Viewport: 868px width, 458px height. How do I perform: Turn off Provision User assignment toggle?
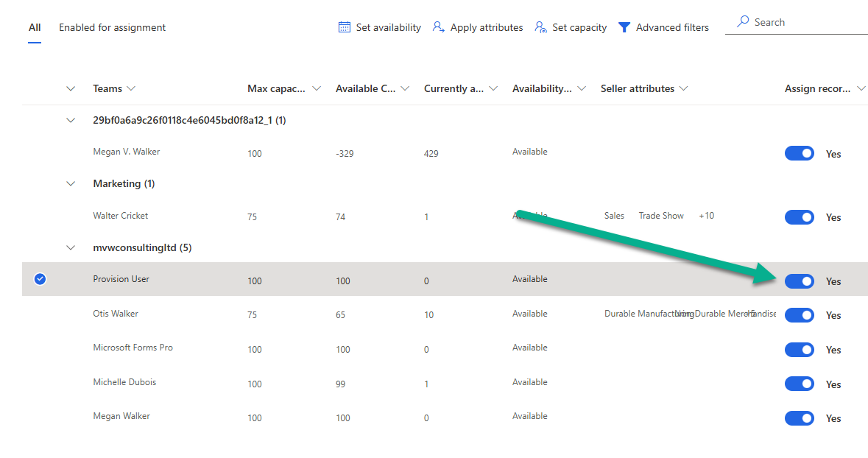pyautogui.click(x=800, y=281)
